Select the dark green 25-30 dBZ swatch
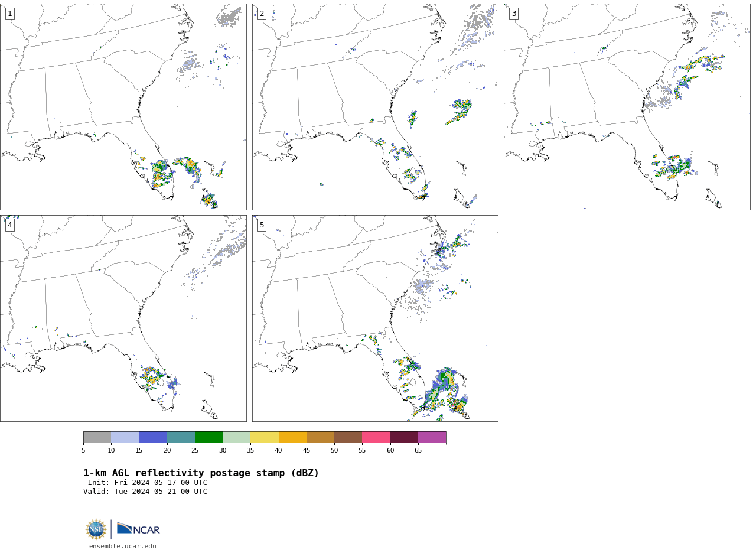 point(208,437)
